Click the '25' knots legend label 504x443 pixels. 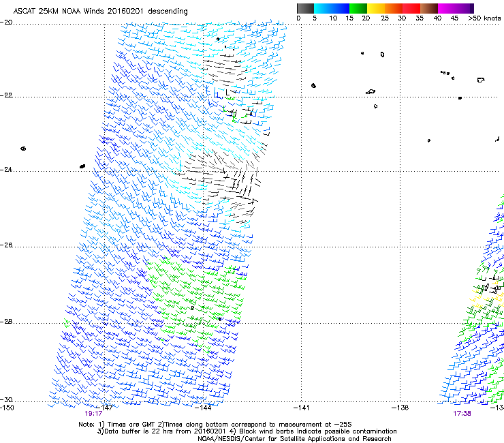tap(385, 18)
